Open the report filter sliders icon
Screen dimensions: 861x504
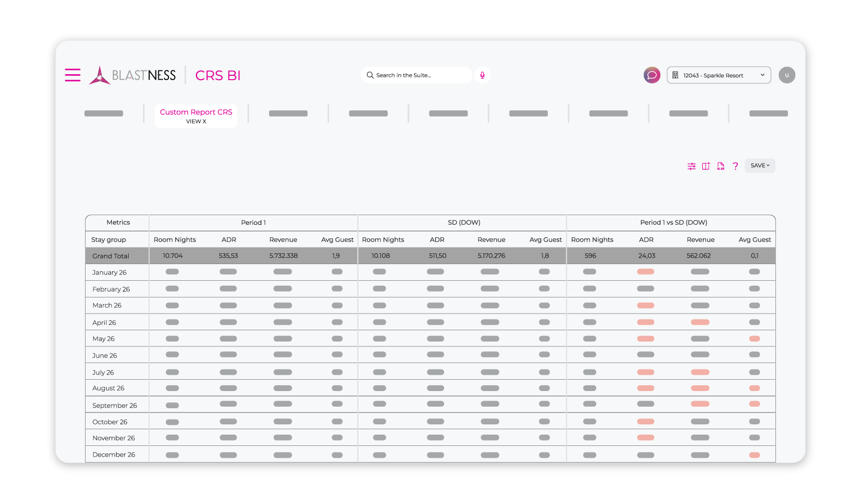tap(691, 166)
